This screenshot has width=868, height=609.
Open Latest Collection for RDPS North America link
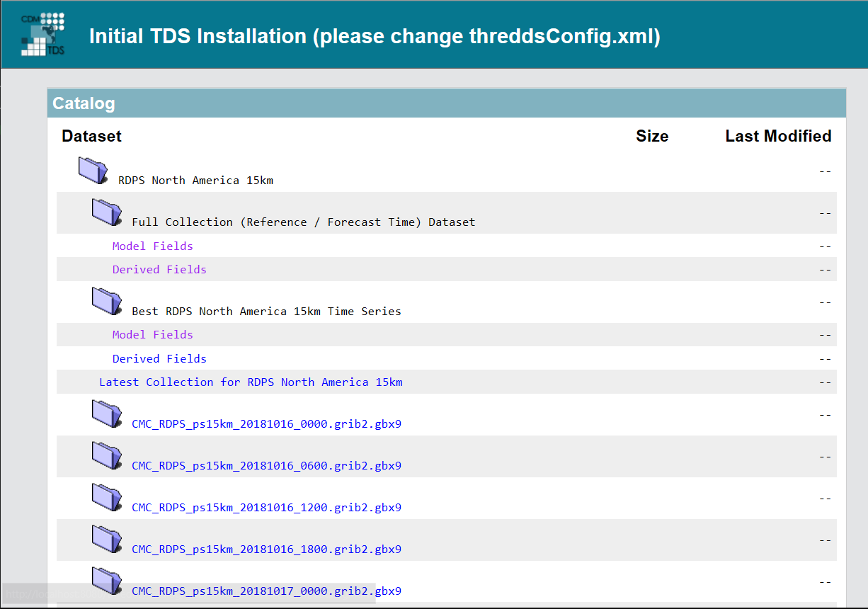coord(251,382)
